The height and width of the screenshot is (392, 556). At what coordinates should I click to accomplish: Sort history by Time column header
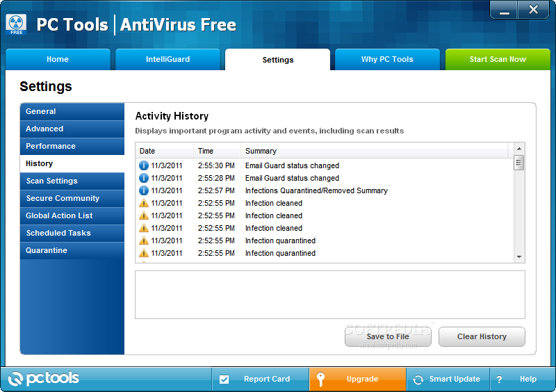tap(217, 151)
